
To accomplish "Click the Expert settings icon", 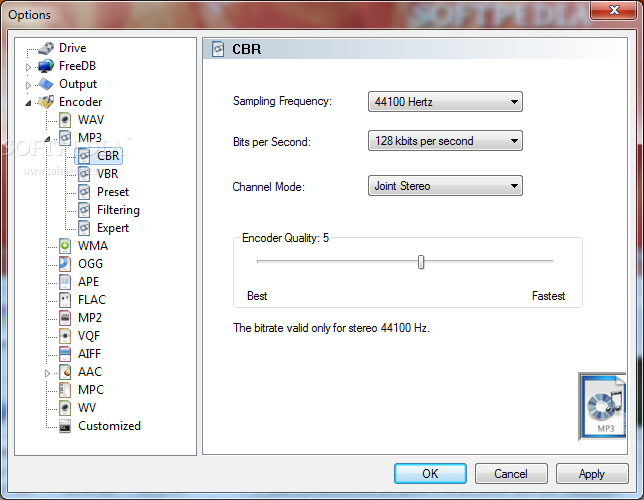I will [84, 228].
